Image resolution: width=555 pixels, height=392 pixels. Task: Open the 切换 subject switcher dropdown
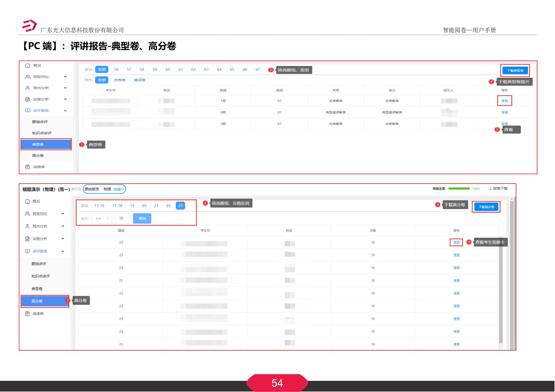pos(119,189)
